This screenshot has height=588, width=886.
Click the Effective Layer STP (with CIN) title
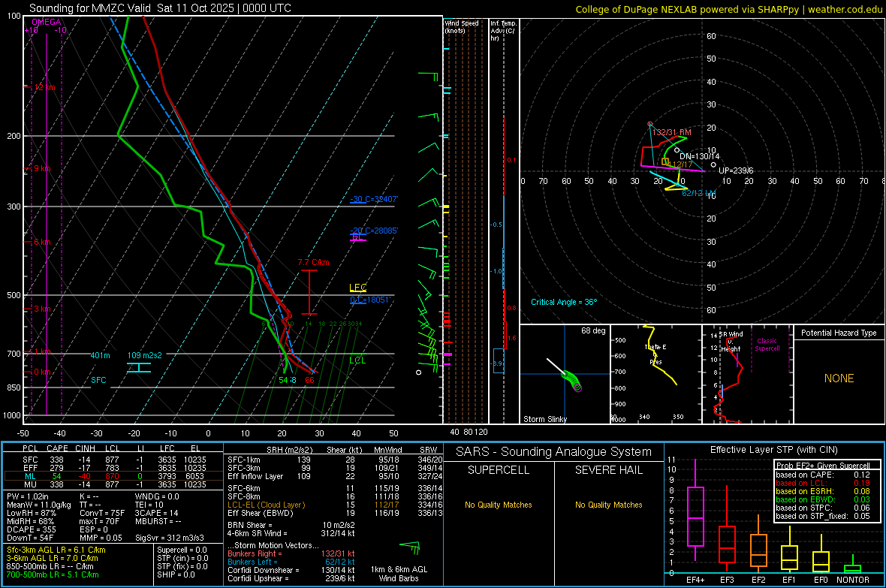pos(773,450)
